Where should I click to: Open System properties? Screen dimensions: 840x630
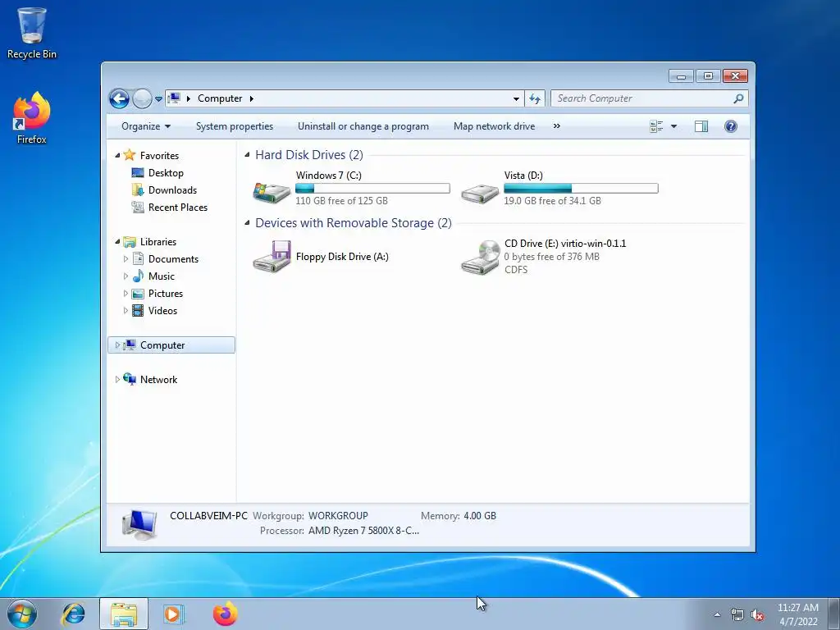pyautogui.click(x=234, y=126)
